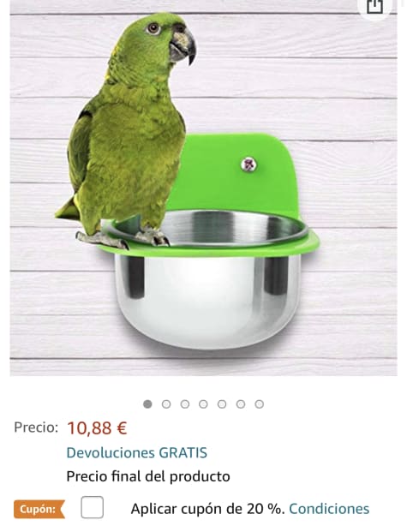Screen dimensions: 407x532
Task: Tap the Precio final del producto text
Action: tap(148, 476)
